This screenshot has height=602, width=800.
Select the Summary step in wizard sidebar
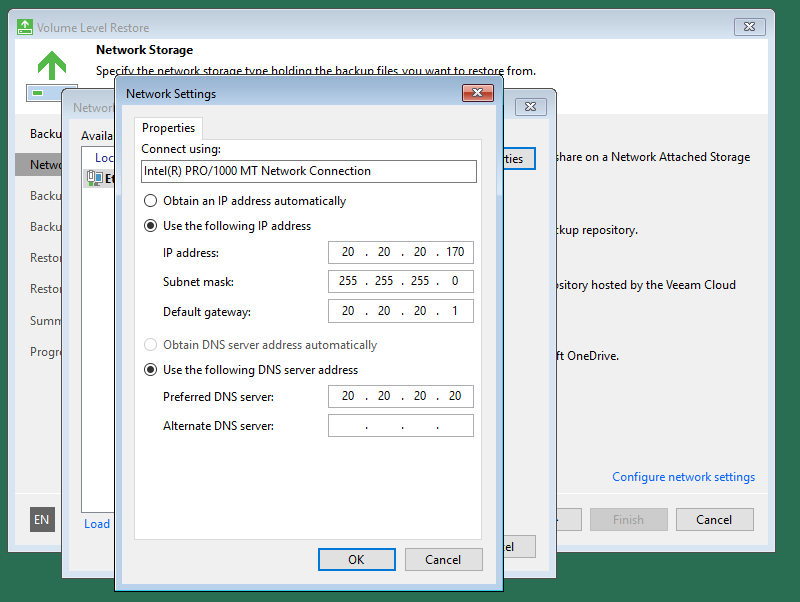pyautogui.click(x=45, y=321)
